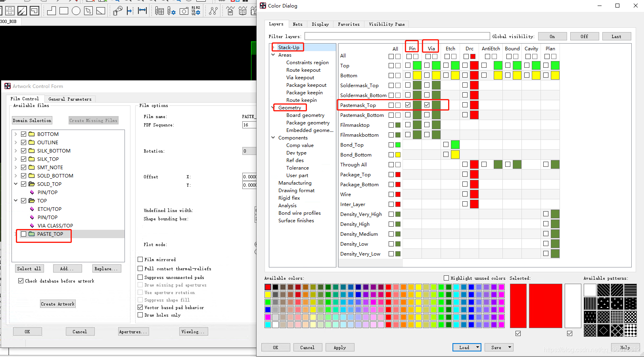This screenshot has width=644, height=357.
Task: Uncheck the SILK_TOP film checkbox
Action: click(24, 159)
